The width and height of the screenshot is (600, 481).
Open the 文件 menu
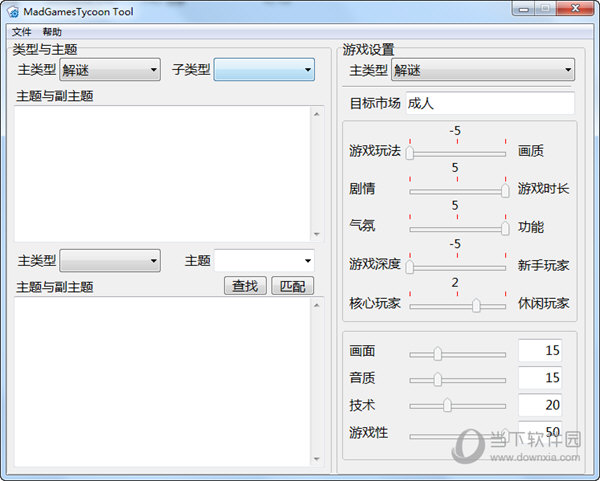21,32
